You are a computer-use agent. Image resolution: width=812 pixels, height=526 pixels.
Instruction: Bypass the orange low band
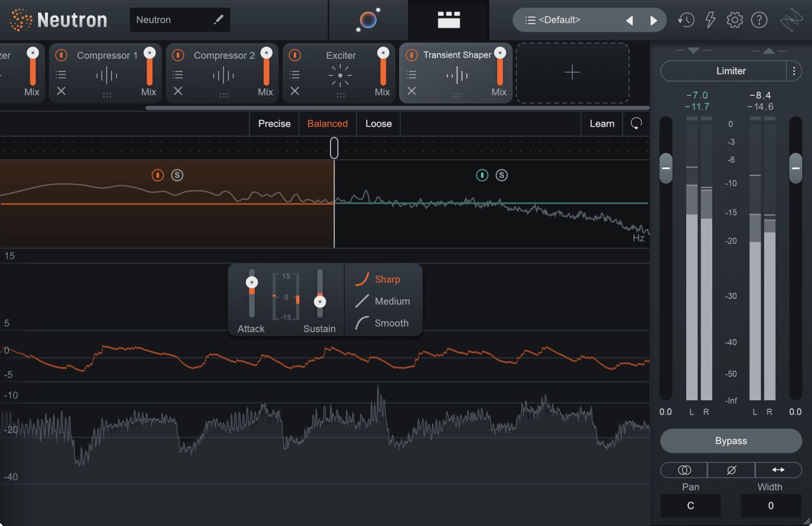pyautogui.click(x=157, y=175)
